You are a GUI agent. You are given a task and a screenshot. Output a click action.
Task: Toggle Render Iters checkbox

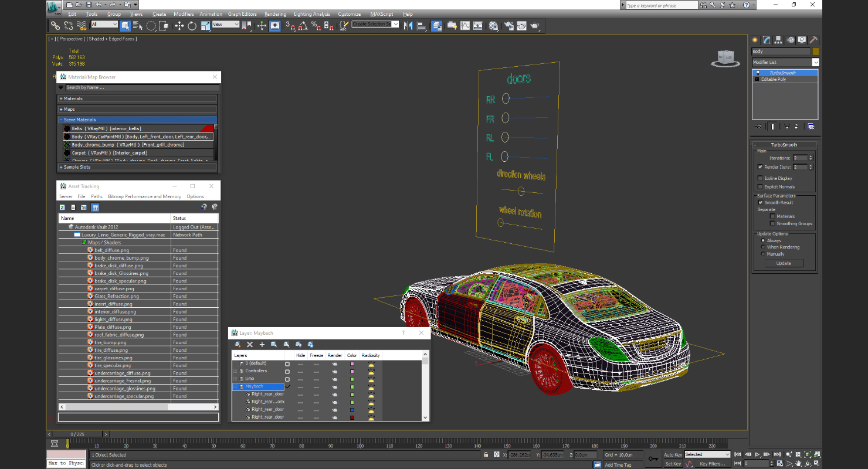click(x=761, y=167)
